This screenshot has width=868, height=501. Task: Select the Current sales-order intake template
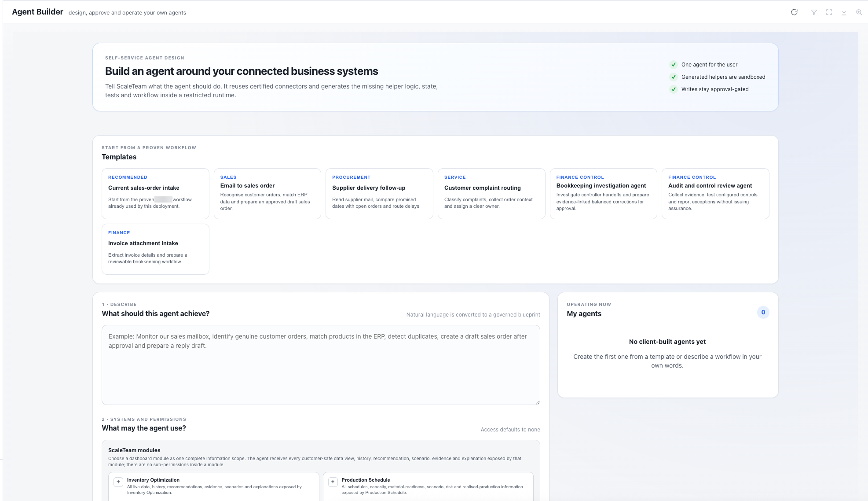tap(155, 194)
